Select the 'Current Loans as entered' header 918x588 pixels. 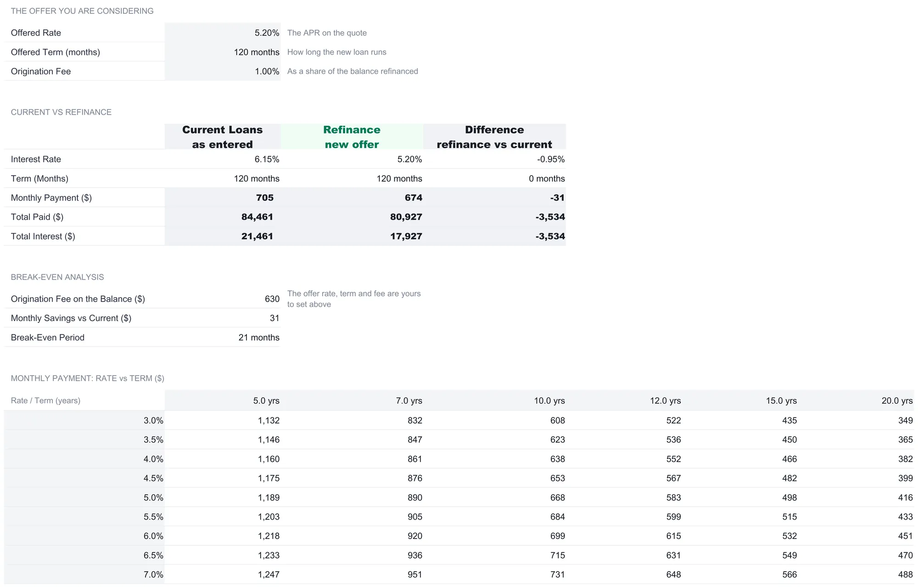pos(223,137)
